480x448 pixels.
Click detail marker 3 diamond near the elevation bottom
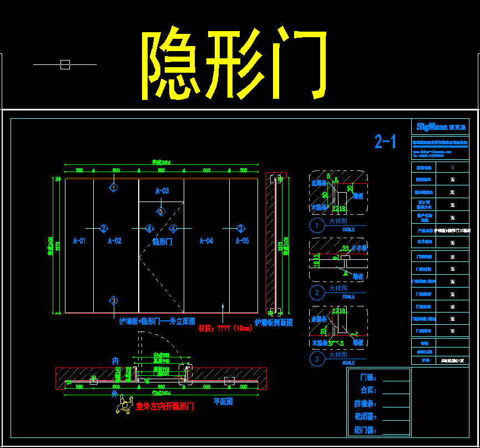click(x=114, y=301)
